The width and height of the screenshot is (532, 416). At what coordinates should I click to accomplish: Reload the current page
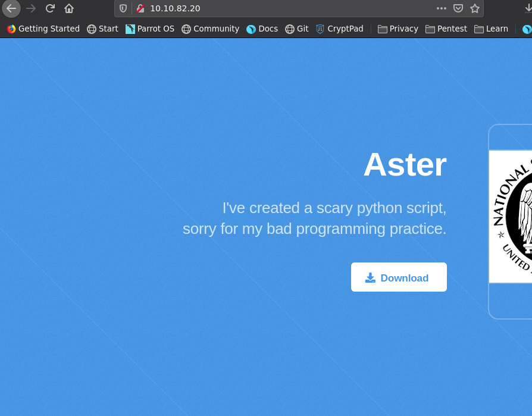pos(50,8)
